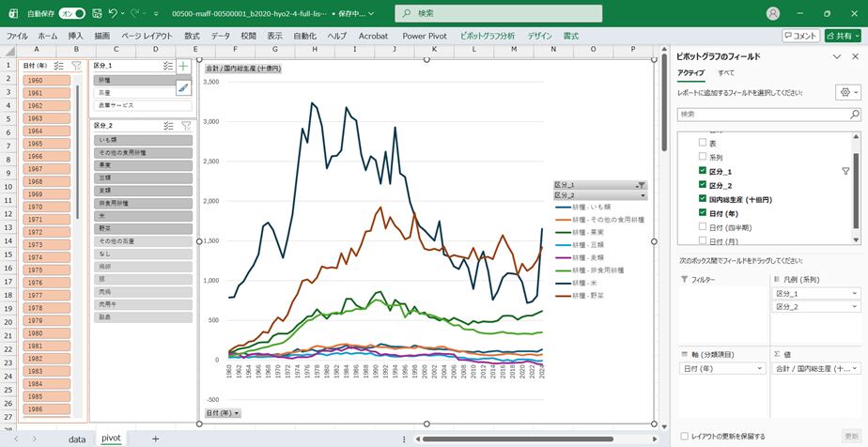Enable the レイアウトの更新を保留する checkbox
The height and width of the screenshot is (447, 868).
[x=684, y=436]
